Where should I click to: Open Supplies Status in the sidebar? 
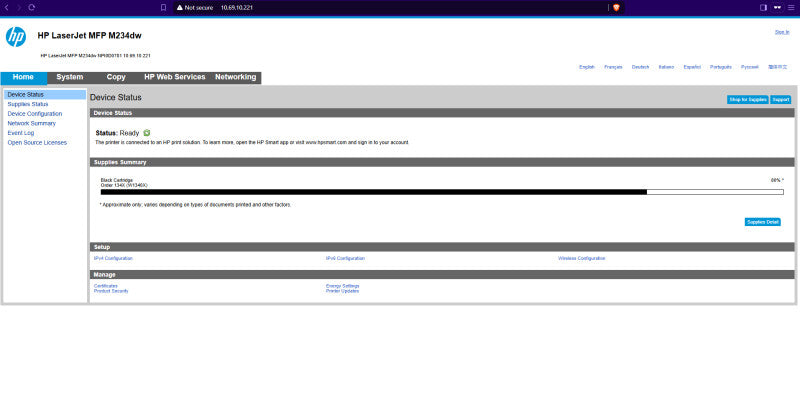coord(28,104)
